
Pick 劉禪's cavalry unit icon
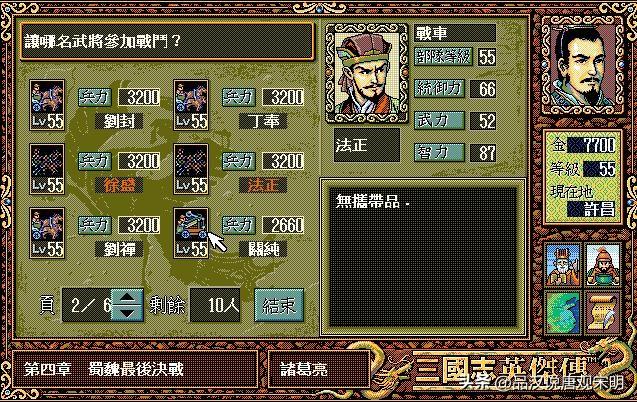(x=47, y=233)
